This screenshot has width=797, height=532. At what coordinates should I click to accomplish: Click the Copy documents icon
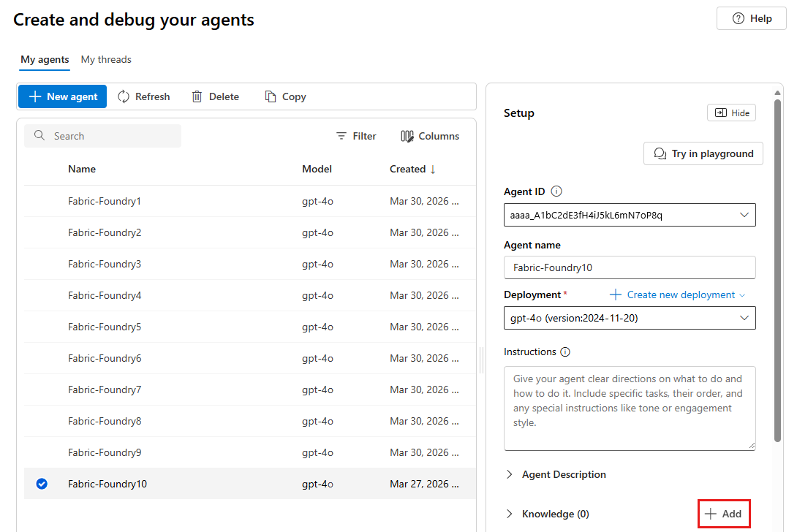(271, 96)
